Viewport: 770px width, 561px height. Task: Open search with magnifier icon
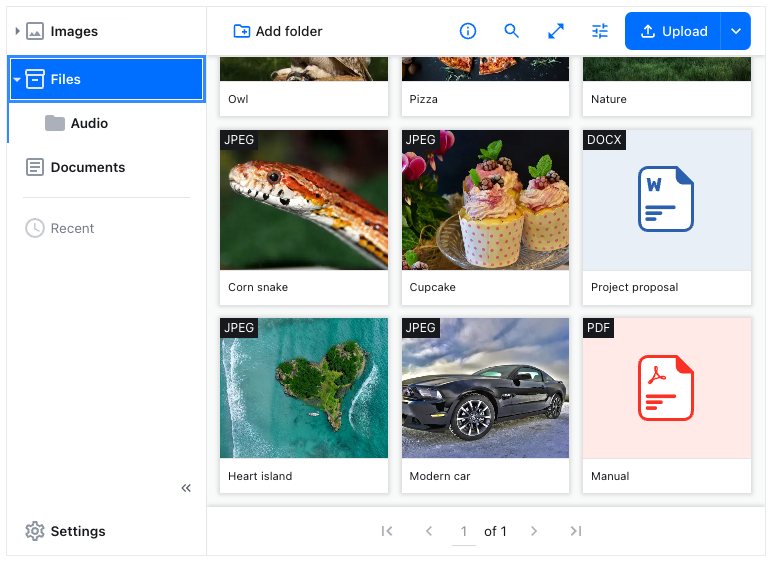tap(512, 31)
